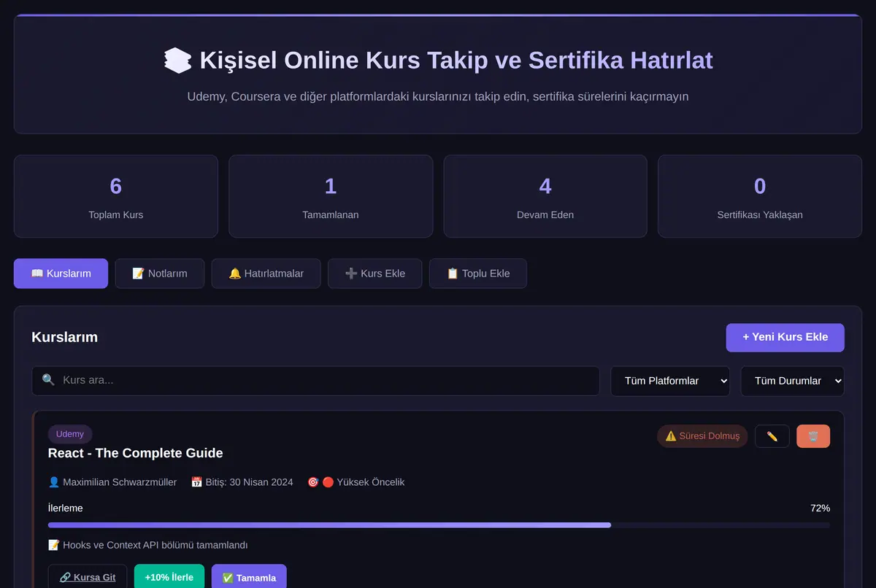Click the magnifier icon in search bar
Image resolution: width=876 pixels, height=588 pixels.
(x=48, y=380)
